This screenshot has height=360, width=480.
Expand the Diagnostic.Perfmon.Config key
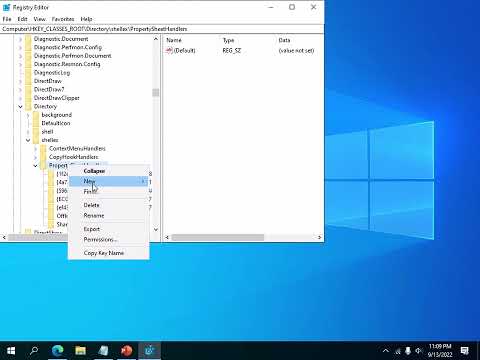pyautogui.click(x=20, y=47)
